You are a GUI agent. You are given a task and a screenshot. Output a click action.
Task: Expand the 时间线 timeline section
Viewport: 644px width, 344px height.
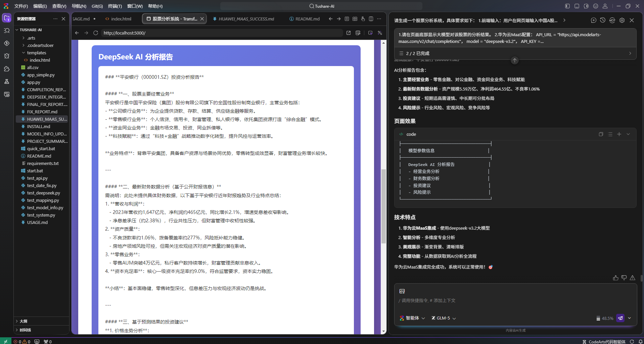(x=42, y=330)
